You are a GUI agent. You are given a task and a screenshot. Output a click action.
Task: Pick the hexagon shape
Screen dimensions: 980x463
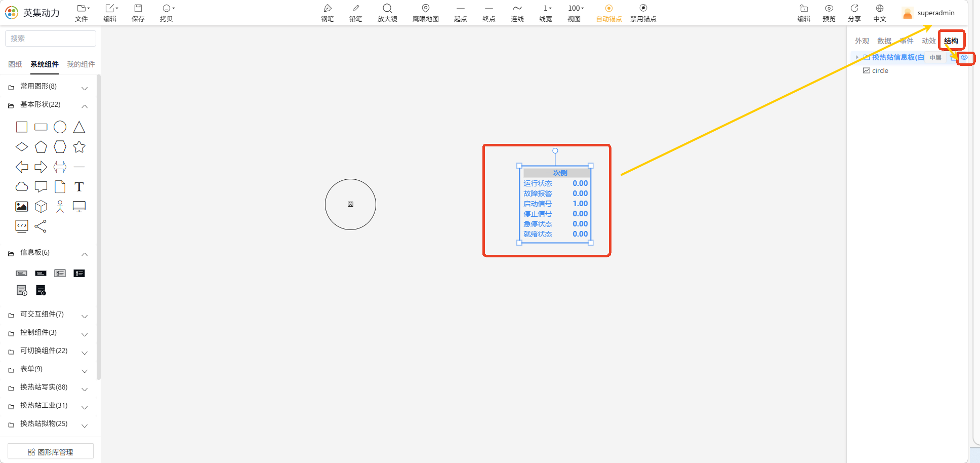point(60,147)
